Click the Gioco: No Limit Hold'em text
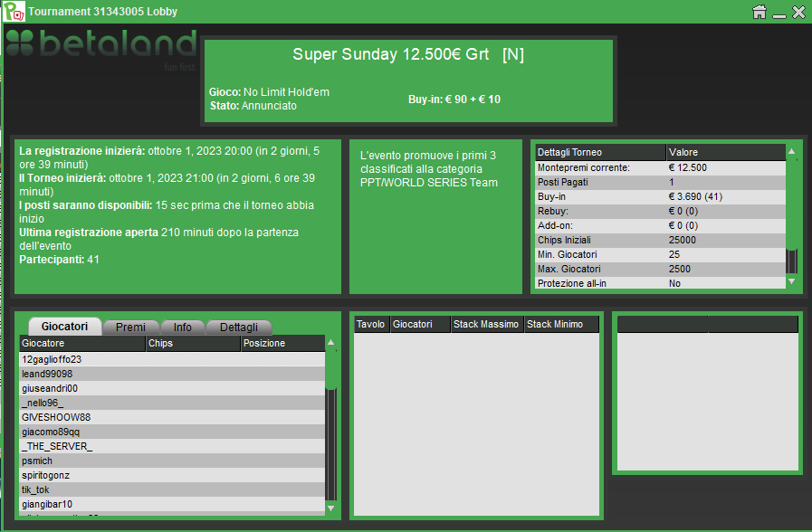The image size is (812, 532). point(269,92)
